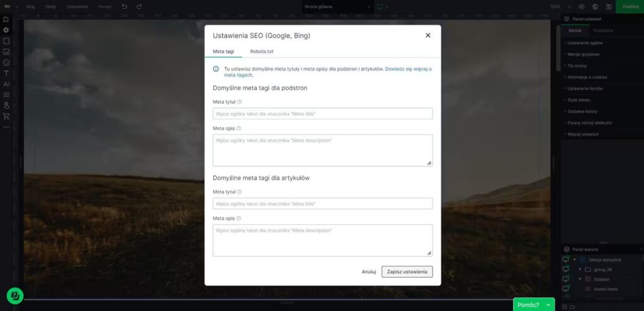Click the WebWave logo in top-left corner
Image resolution: width=644 pixels, height=311 pixels.
point(6,6)
